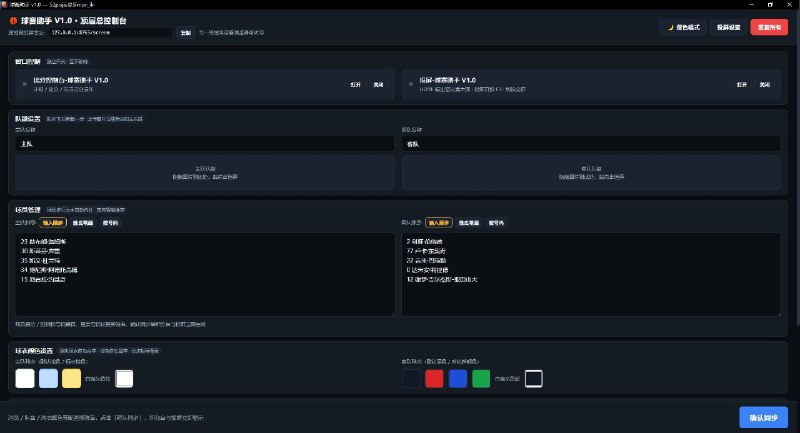Image resolution: width=800 pixels, height=433 pixels.
Task: Select home roster input-order sorting
Action: (x=53, y=223)
